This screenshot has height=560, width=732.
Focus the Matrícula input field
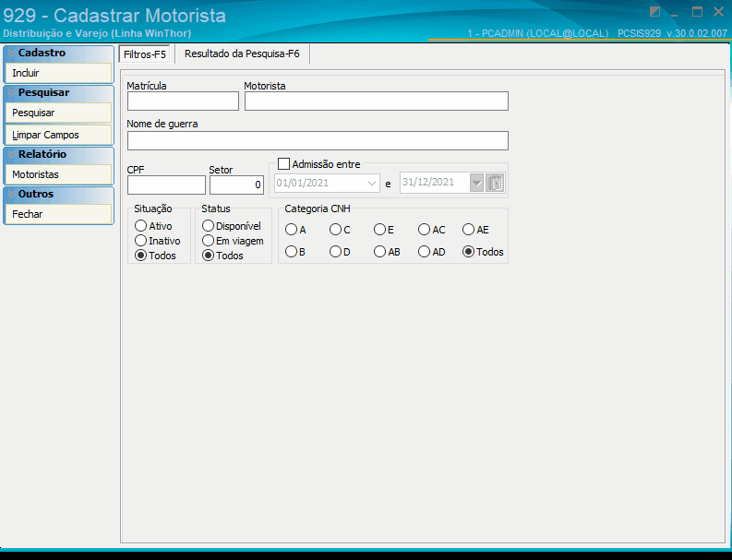point(183,101)
